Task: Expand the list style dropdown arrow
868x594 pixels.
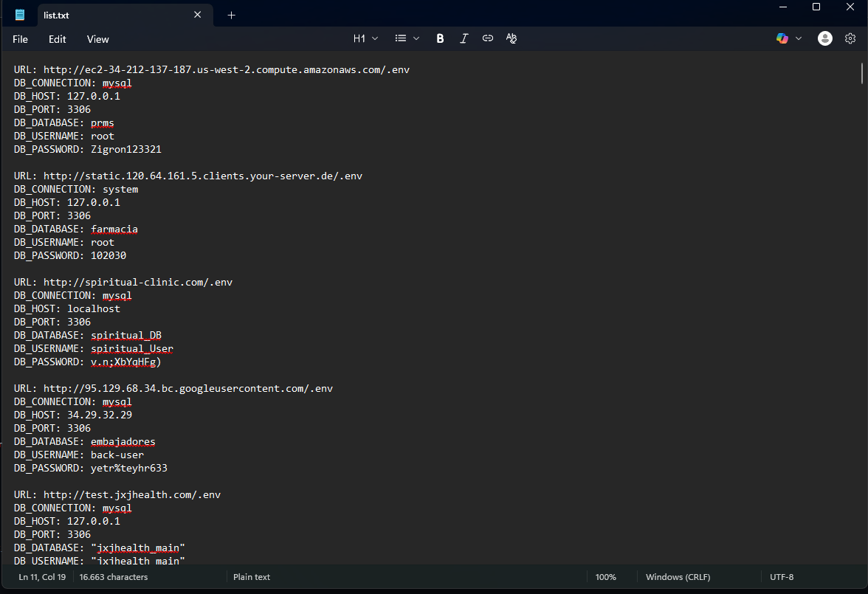Action: (x=416, y=38)
